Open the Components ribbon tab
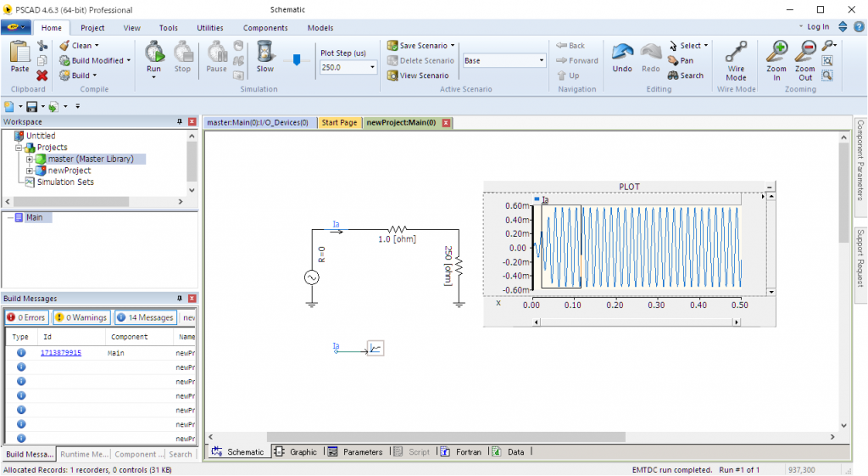 pyautogui.click(x=265, y=28)
